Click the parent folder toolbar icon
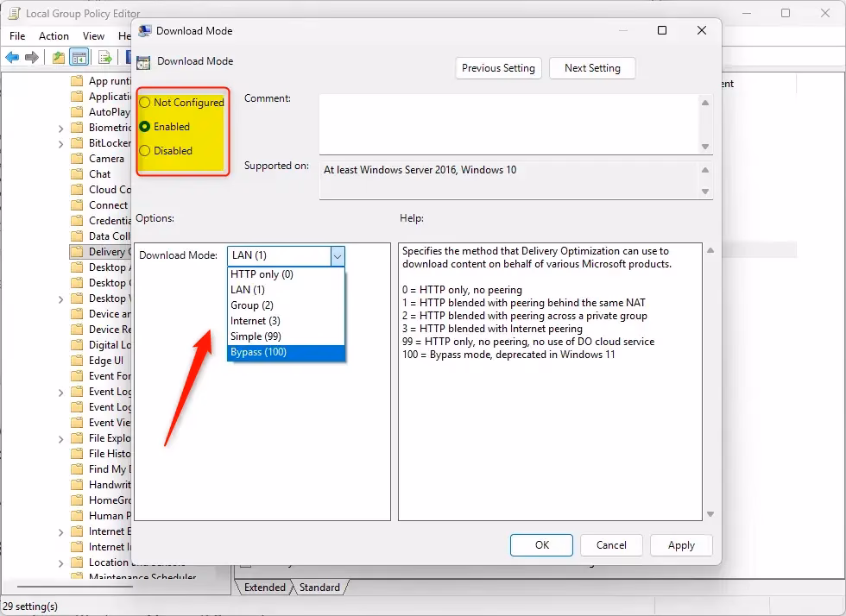Screen dimensions: 846x616 tap(58, 57)
